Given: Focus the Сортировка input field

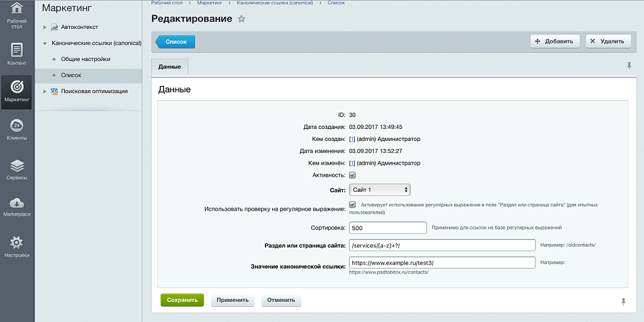Looking at the screenshot, I should point(388,228).
